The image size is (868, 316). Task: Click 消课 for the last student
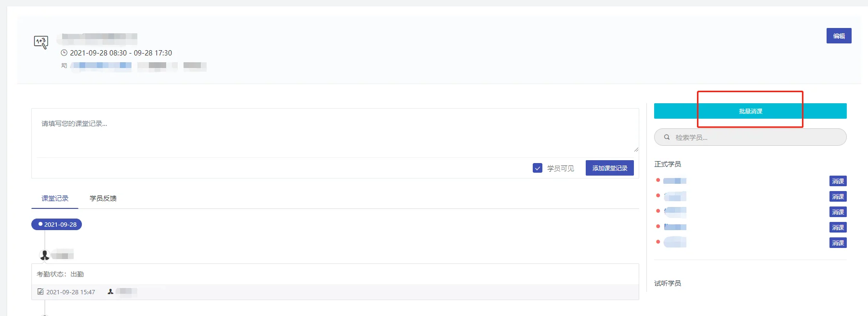tap(838, 243)
